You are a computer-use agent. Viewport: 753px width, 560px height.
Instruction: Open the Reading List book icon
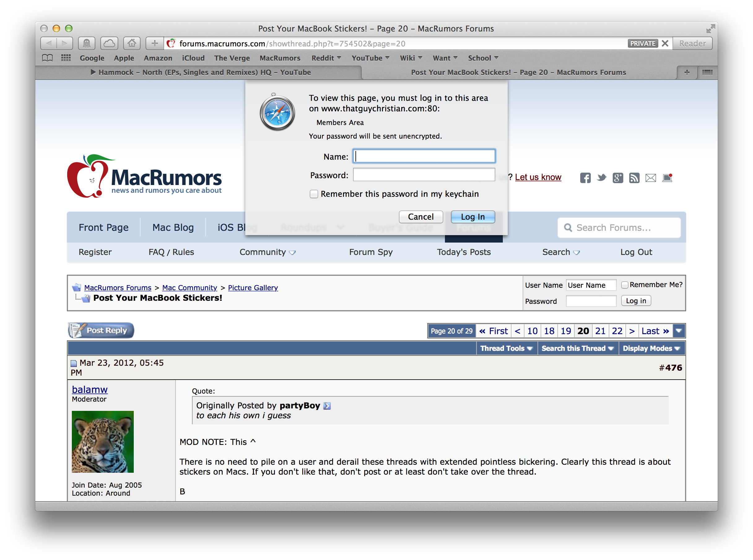tap(47, 58)
